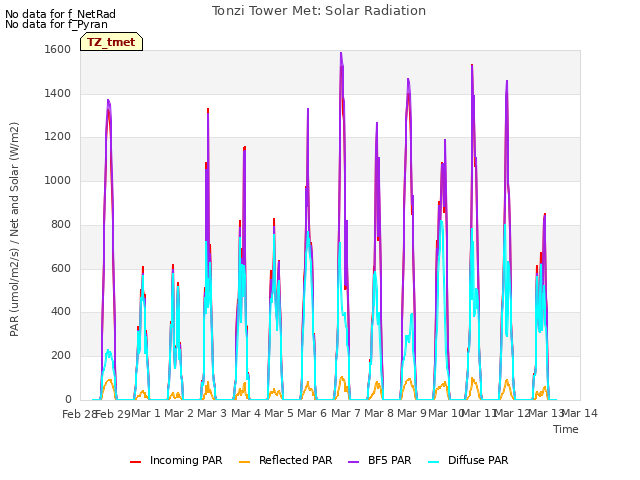
Task: Click the 'No data for f_NetRad' message
Action: tap(60, 14)
